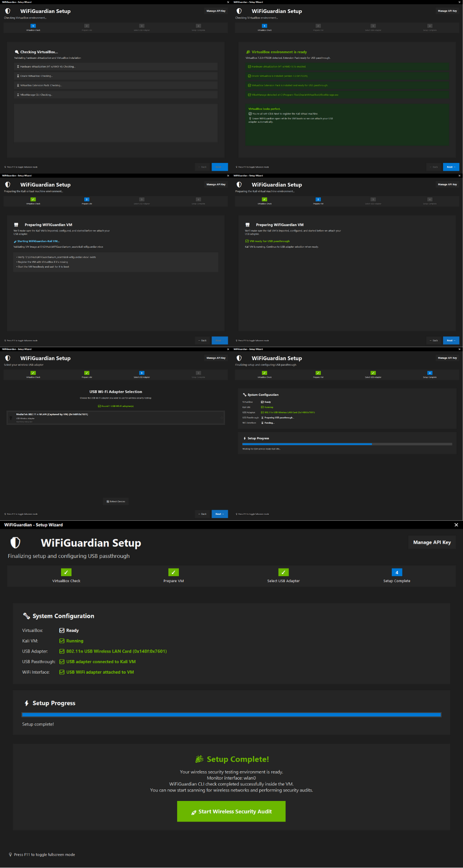Click hourglass on 'VirtualBox Extension Pack: Checking' row
Viewport: 463px width, 868px height.
point(18,85)
